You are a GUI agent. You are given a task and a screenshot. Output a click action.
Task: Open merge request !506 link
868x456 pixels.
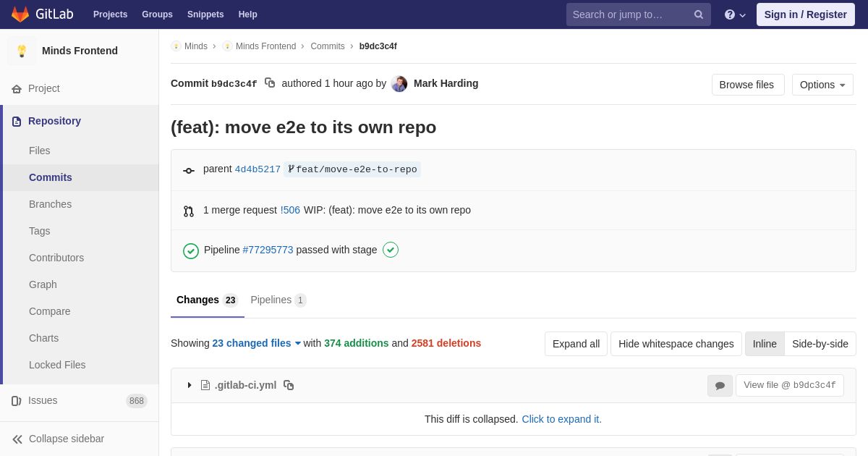[x=290, y=210]
